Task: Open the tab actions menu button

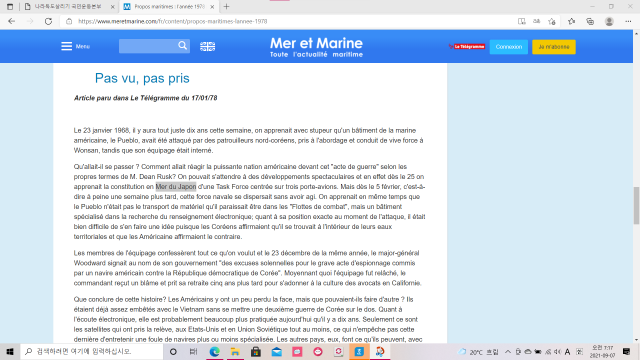Action: click(10, 7)
